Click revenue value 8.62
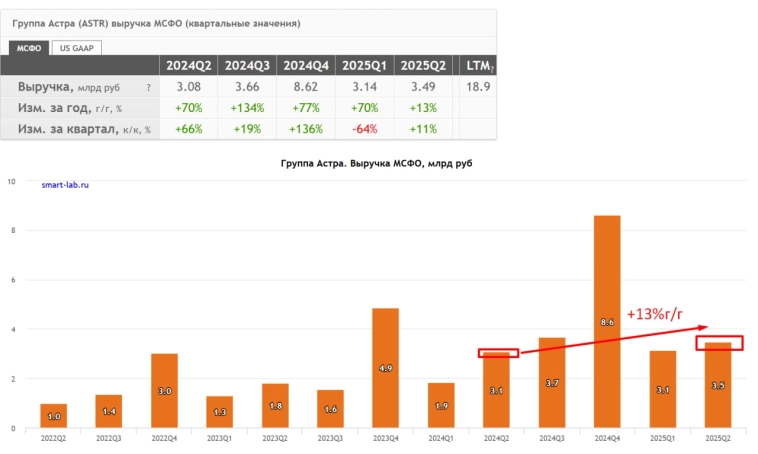758x454 pixels. tap(306, 87)
